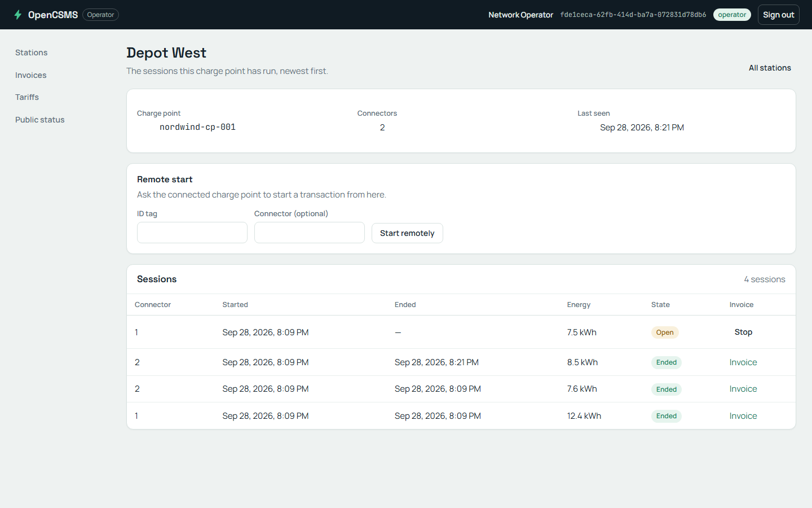Open the Stations page in the sidebar
This screenshot has width=812, height=508.
click(32, 52)
